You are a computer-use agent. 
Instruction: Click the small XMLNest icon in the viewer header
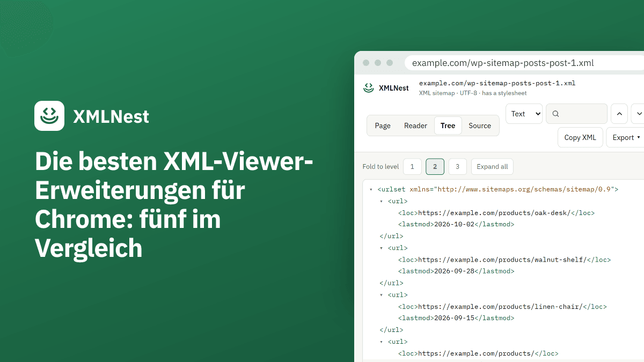click(x=368, y=88)
